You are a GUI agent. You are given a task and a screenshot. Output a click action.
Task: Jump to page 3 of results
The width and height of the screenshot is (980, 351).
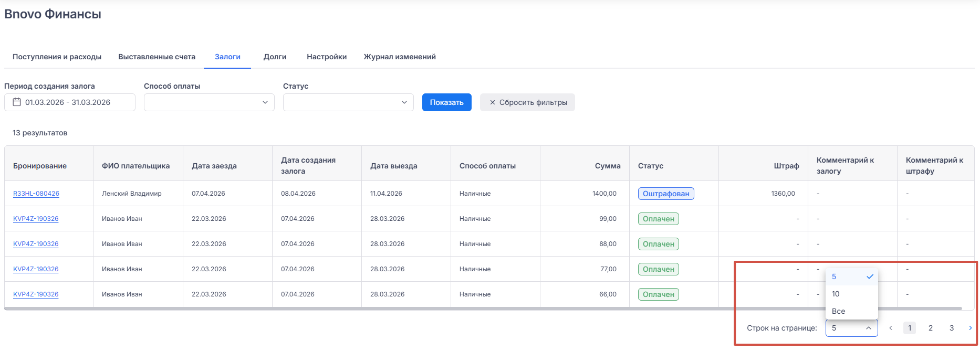(x=952, y=328)
